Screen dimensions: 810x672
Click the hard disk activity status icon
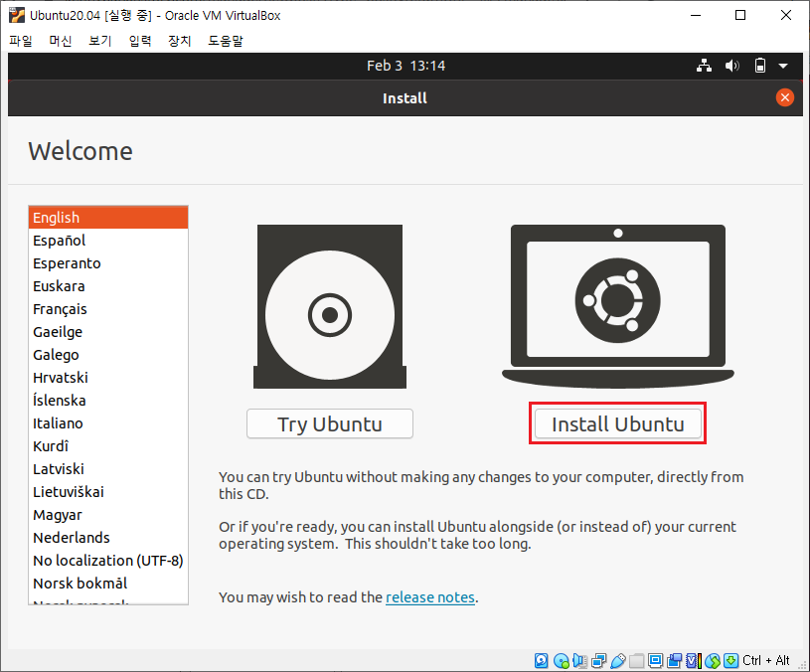click(x=541, y=661)
